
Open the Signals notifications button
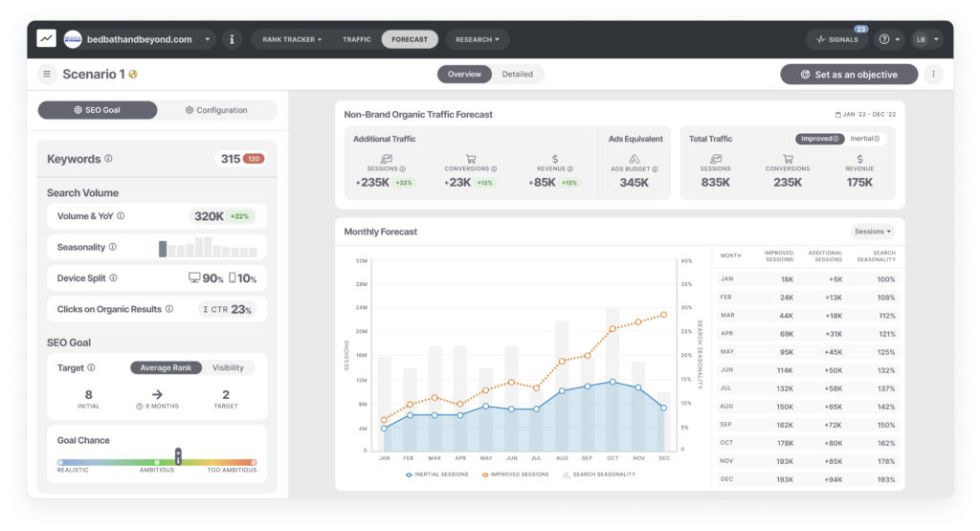pyautogui.click(x=837, y=39)
